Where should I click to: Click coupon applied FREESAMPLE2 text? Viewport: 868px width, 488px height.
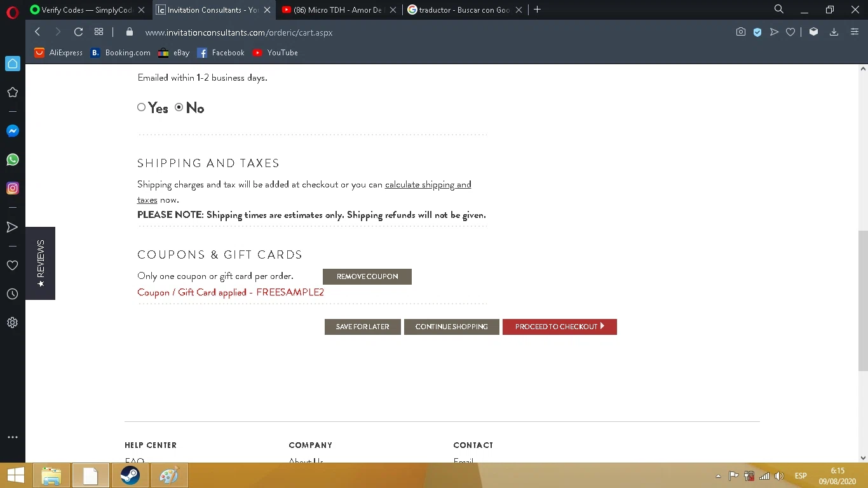[x=231, y=292]
